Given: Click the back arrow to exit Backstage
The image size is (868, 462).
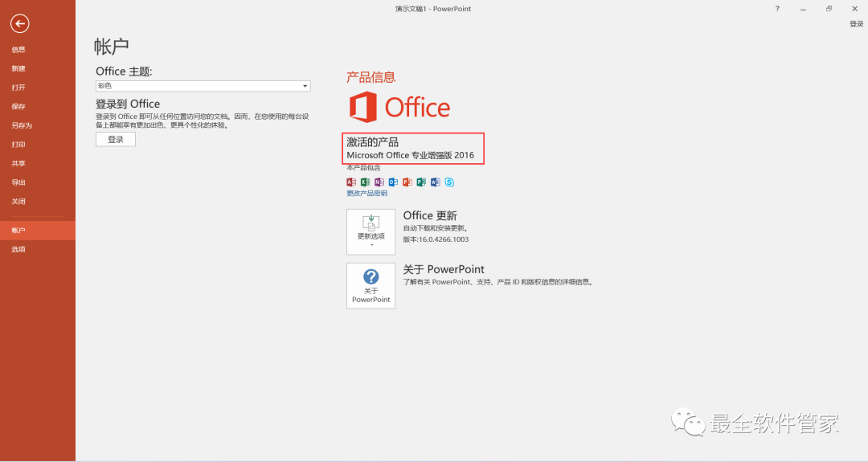Looking at the screenshot, I should (x=20, y=23).
